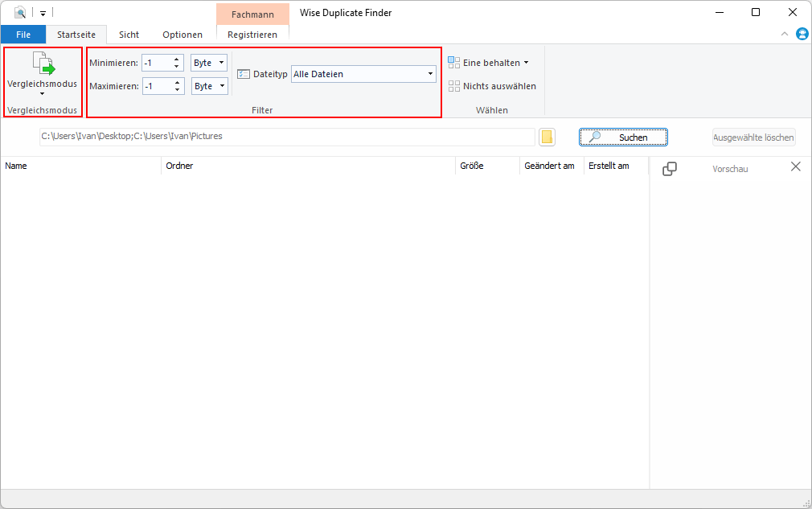This screenshot has height=509, width=812.
Task: Open the Optionen tab
Action: pyautogui.click(x=182, y=35)
